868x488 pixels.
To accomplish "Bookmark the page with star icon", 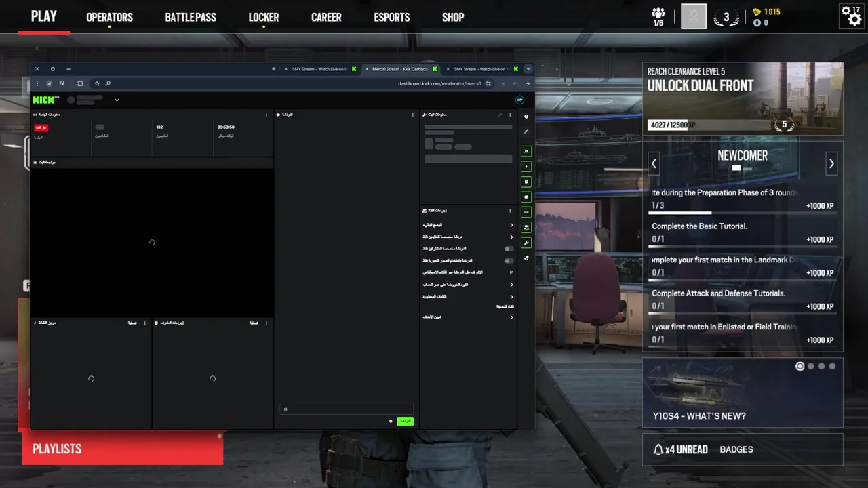I will tap(97, 83).
